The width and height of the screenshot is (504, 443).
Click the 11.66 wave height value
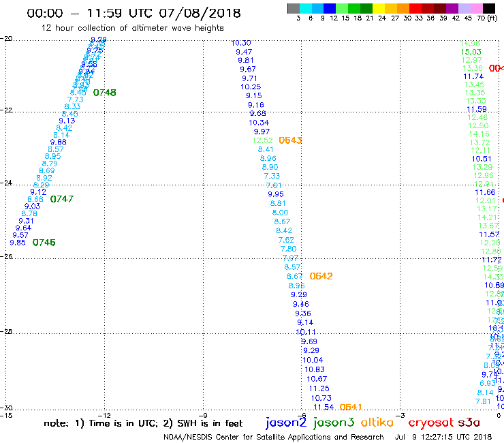click(485, 192)
